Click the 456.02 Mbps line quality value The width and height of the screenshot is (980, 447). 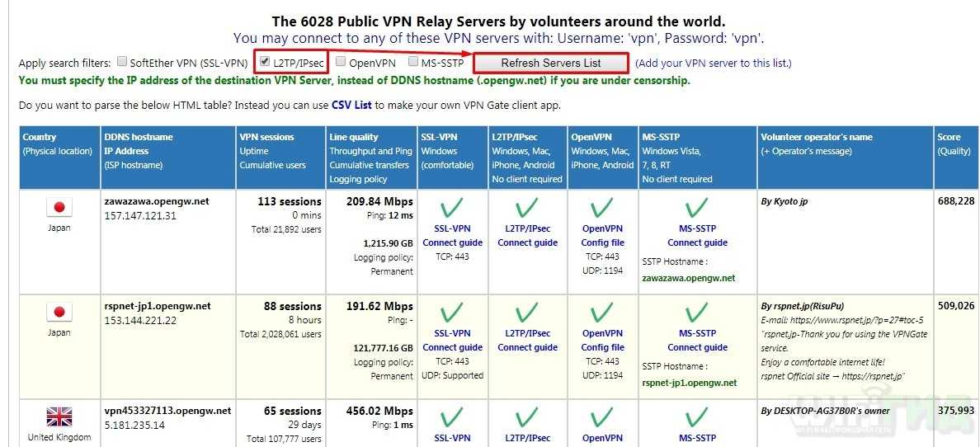tap(379, 411)
